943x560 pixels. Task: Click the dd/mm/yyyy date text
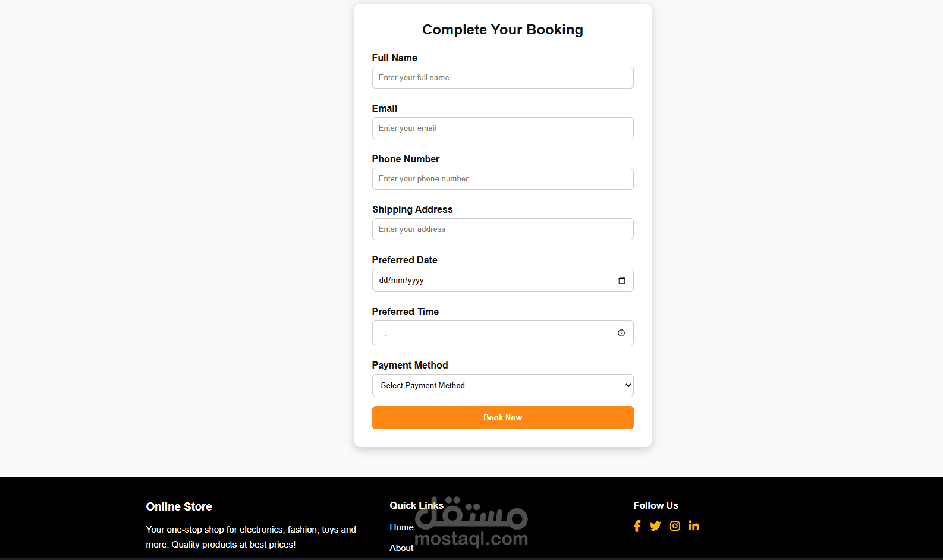[x=401, y=281]
